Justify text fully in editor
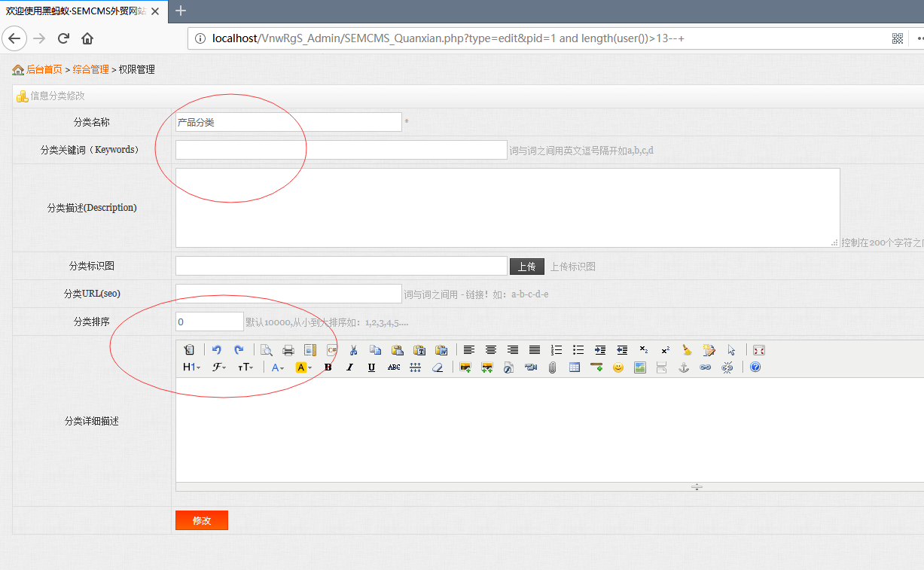This screenshot has width=924, height=570. point(535,350)
